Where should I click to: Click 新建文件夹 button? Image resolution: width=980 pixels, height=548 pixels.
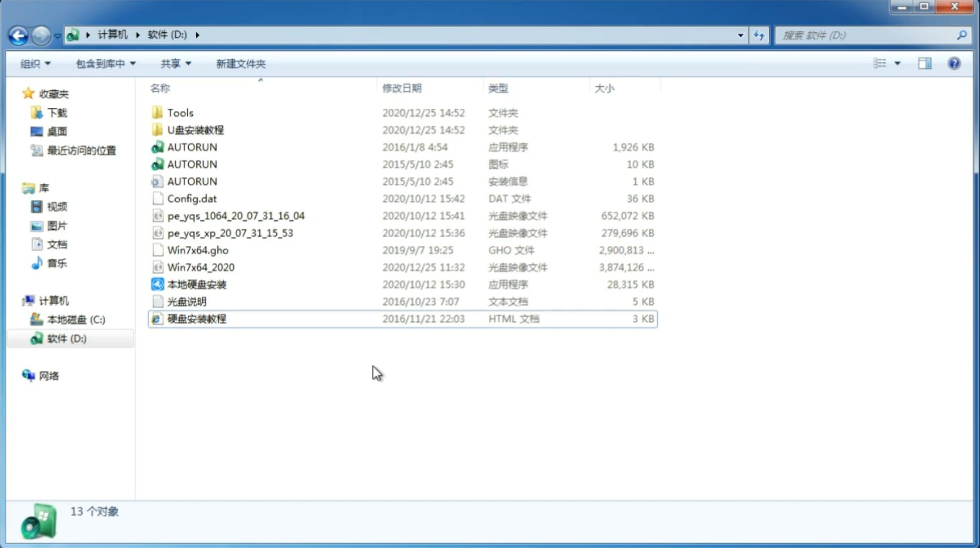[240, 62]
